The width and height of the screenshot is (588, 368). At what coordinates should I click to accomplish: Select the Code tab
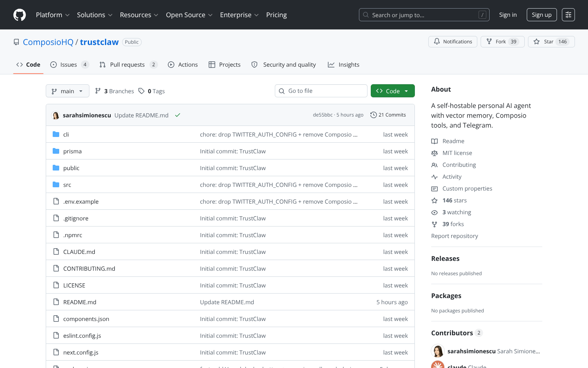[28, 65]
